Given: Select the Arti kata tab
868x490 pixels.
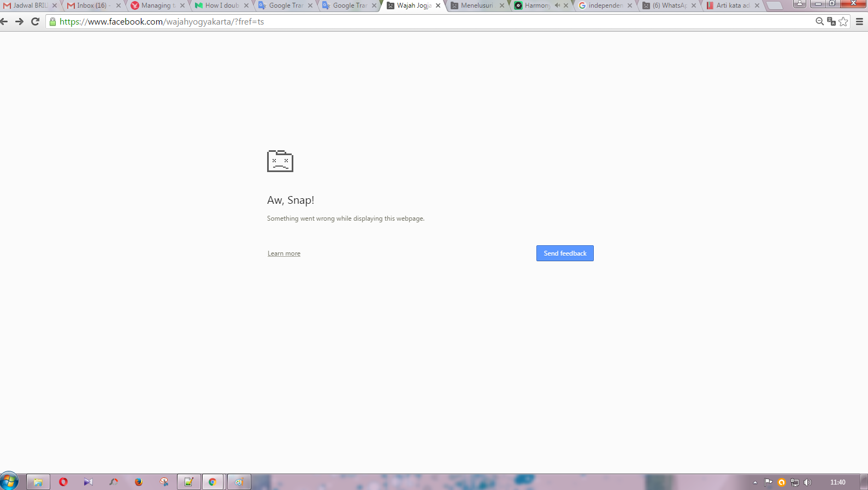Looking at the screenshot, I should 732,5.
